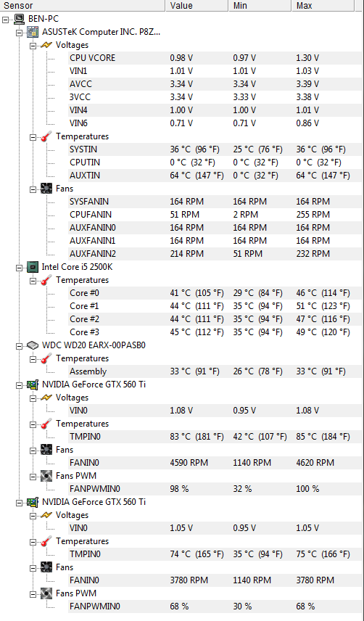Collapse the first GTX 560 Ti Fans PWM group

(x=33, y=476)
